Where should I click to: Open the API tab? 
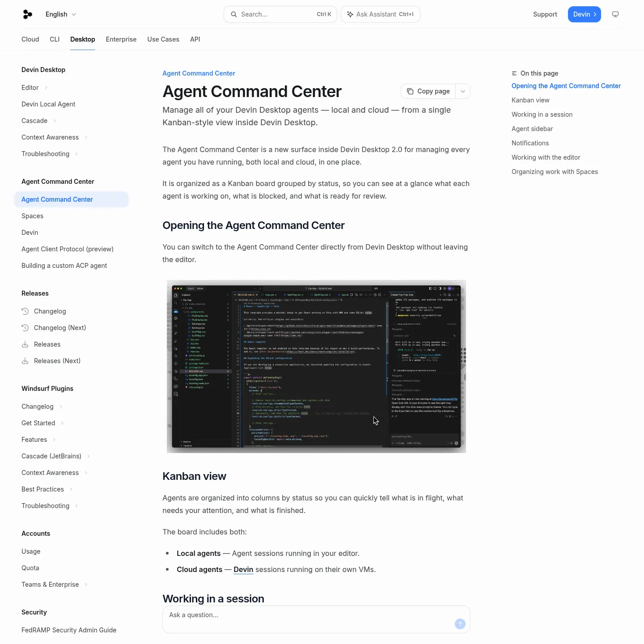(195, 39)
